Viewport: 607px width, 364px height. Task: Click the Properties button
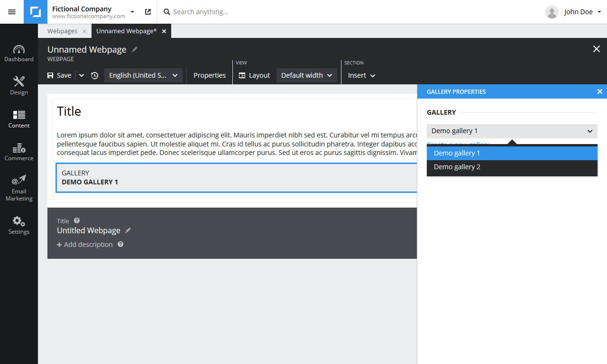pyautogui.click(x=210, y=75)
